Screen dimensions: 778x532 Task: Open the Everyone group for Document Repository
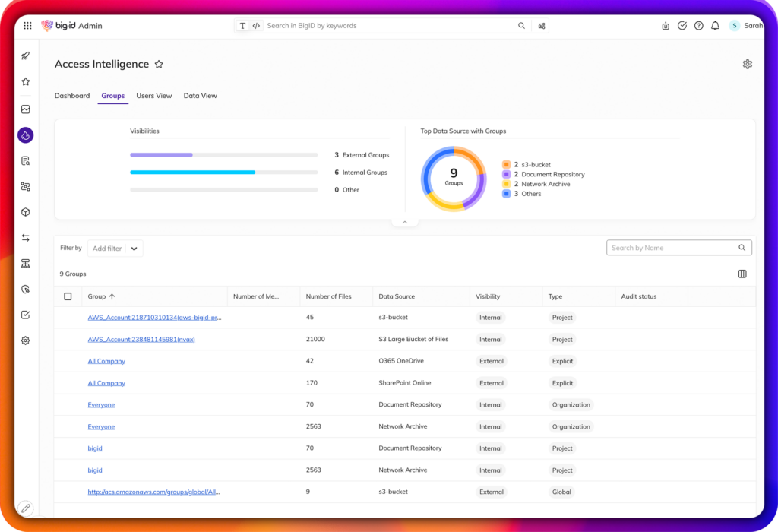pos(101,405)
